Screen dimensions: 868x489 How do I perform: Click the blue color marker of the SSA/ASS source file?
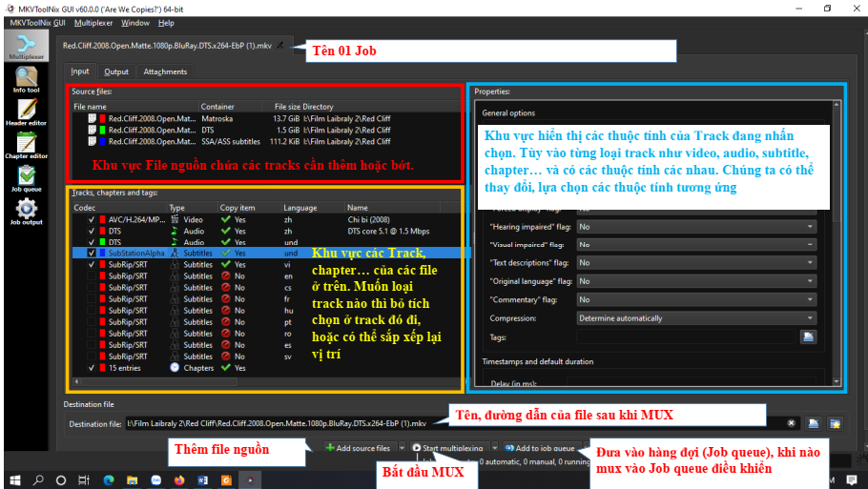tap(102, 142)
